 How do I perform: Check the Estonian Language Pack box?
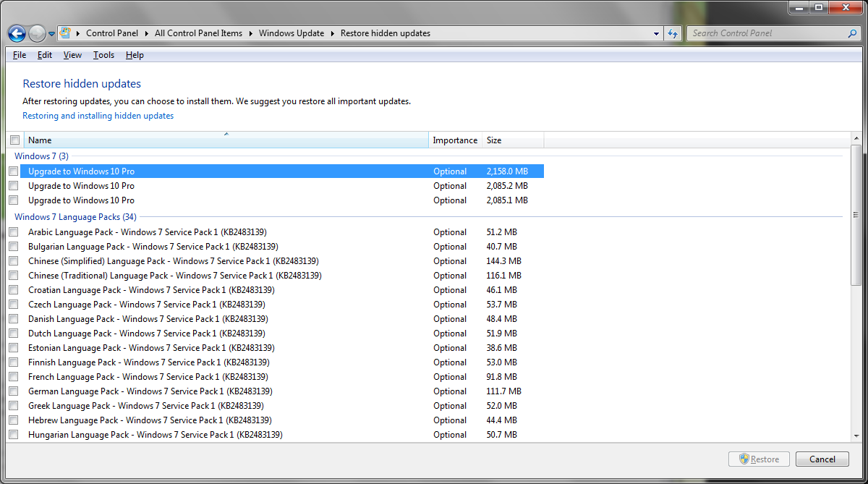pos(14,348)
